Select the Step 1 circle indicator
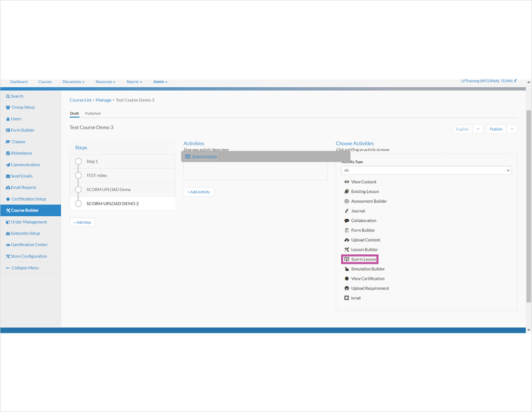532x412 pixels. tap(78, 161)
